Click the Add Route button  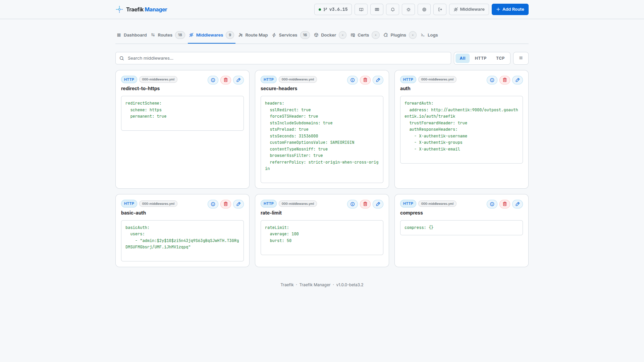pyautogui.click(x=510, y=9)
